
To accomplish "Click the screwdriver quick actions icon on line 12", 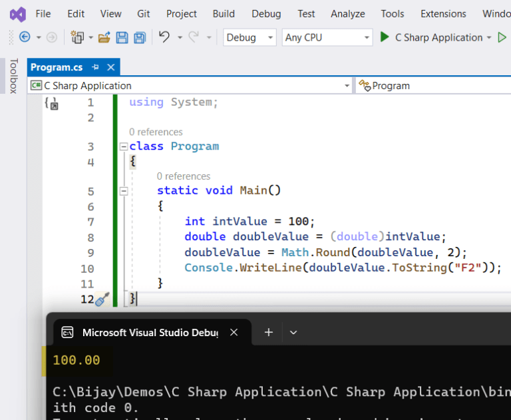I will click(x=102, y=299).
